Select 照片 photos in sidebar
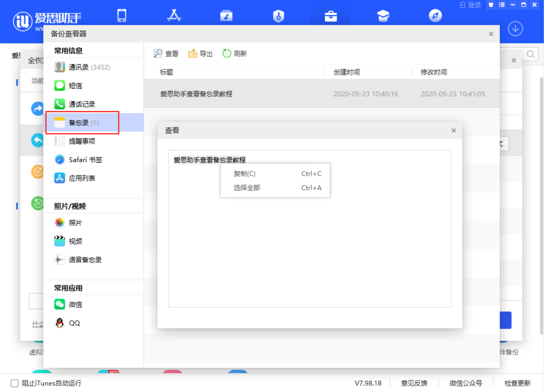The image size is (544, 392). click(94, 223)
